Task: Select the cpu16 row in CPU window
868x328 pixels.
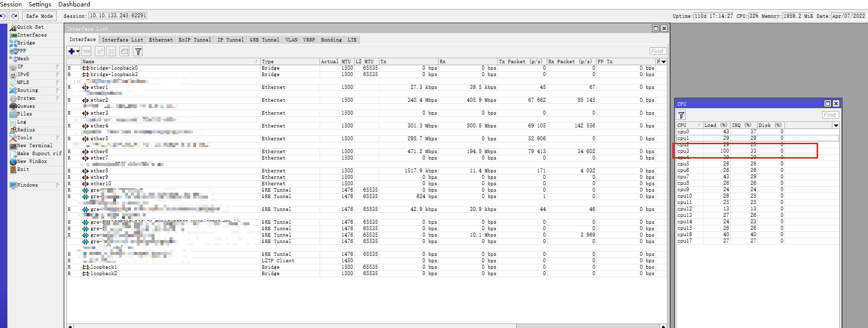Action: tap(757, 235)
